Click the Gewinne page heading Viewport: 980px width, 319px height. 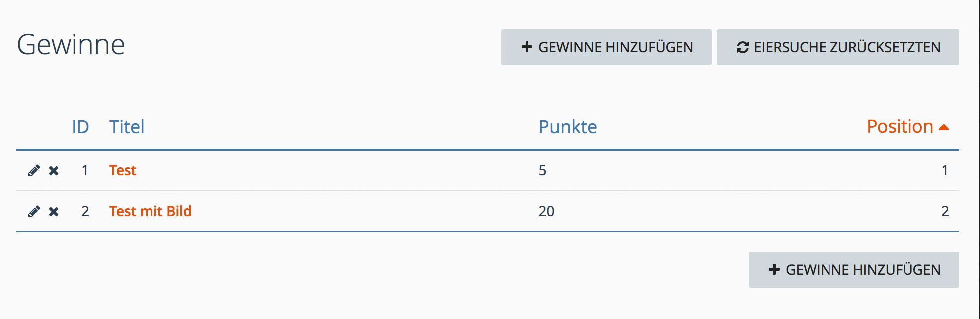(x=71, y=45)
